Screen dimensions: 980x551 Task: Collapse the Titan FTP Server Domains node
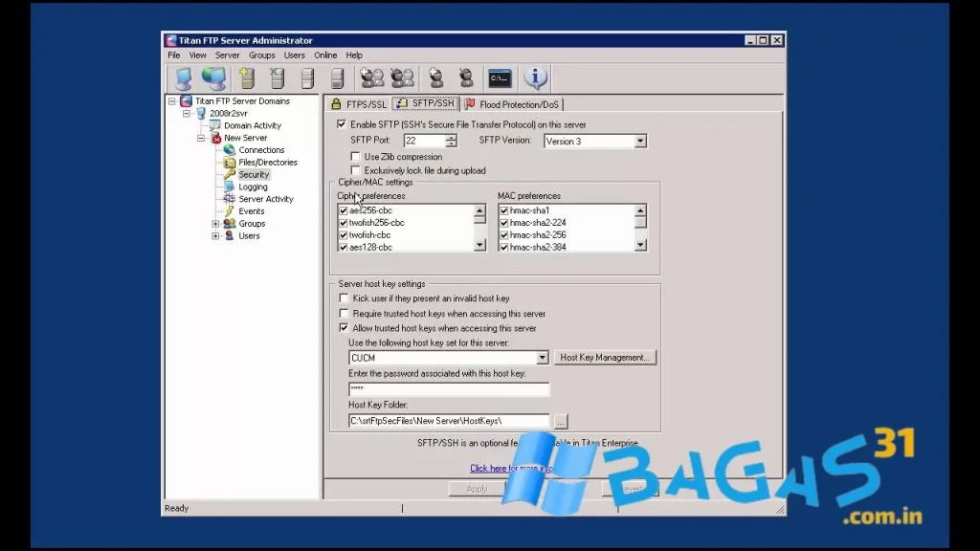tap(172, 100)
